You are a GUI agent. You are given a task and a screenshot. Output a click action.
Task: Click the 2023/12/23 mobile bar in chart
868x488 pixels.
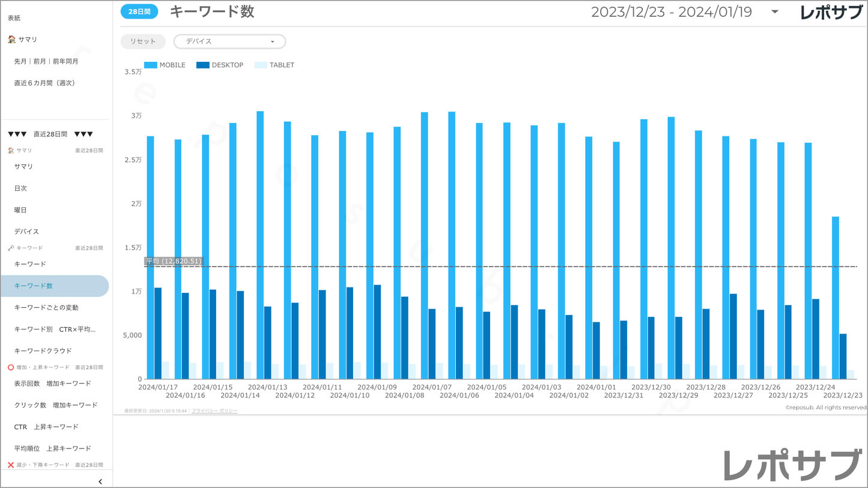(836, 298)
